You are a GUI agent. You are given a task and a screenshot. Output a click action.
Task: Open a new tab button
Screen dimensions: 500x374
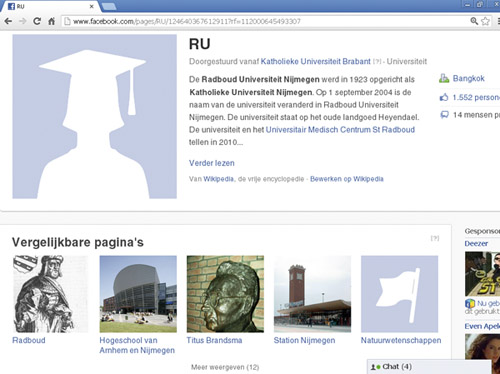click(x=109, y=6)
